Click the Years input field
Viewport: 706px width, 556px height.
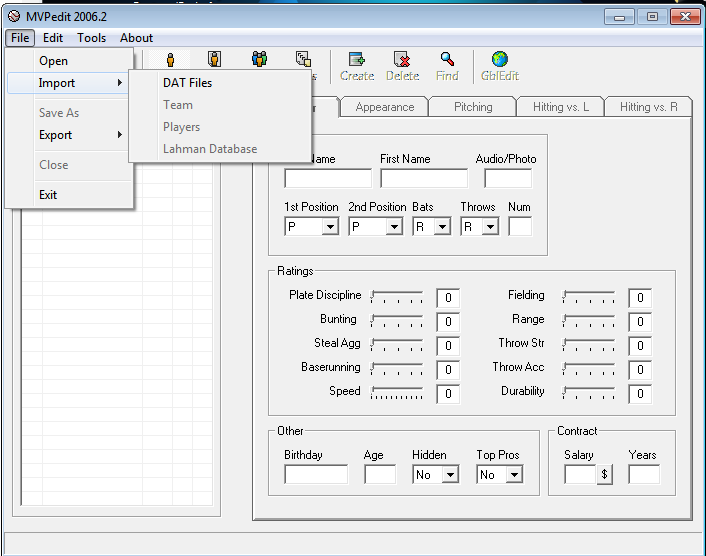point(644,475)
